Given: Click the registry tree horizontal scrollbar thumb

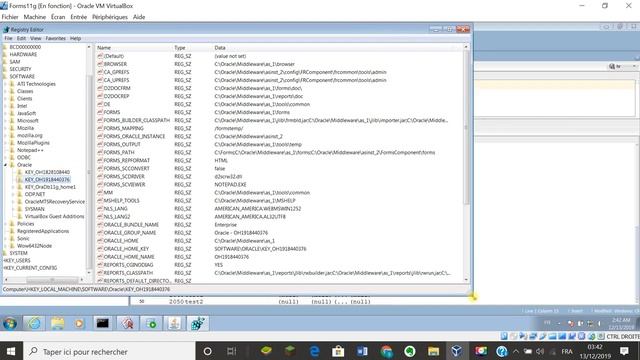Looking at the screenshot, I should [52, 280].
